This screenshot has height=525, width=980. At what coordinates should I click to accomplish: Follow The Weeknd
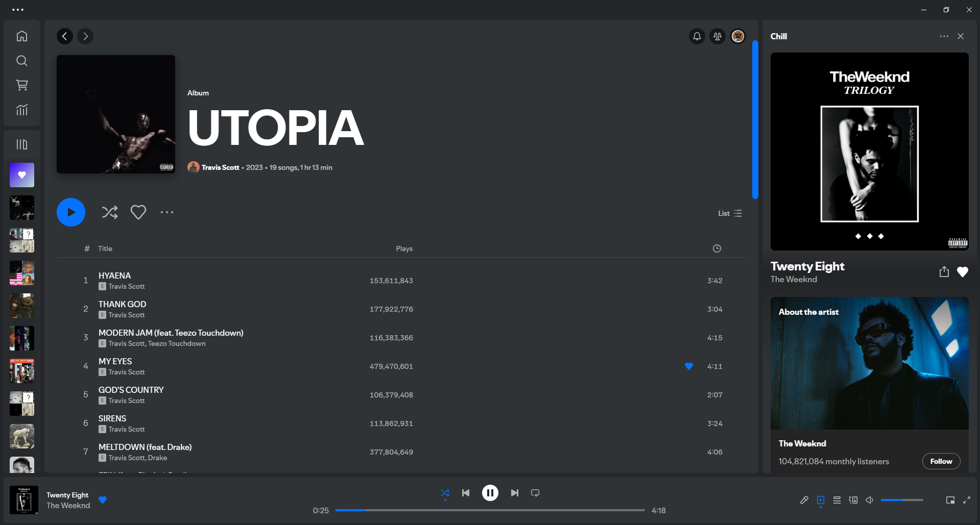click(941, 461)
